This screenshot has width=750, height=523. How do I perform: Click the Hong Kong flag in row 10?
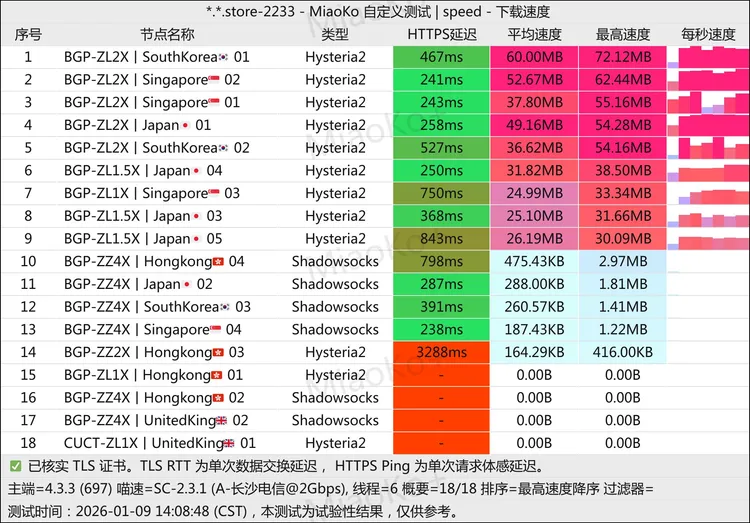tap(218, 262)
